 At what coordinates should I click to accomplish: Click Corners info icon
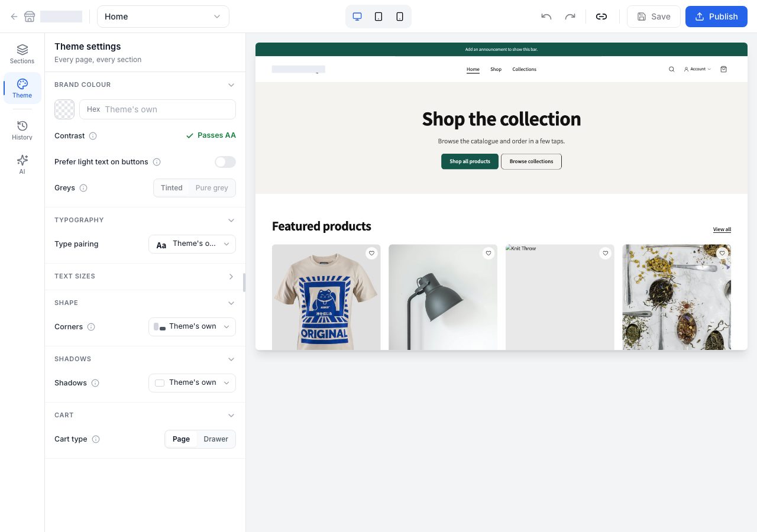coord(91,327)
